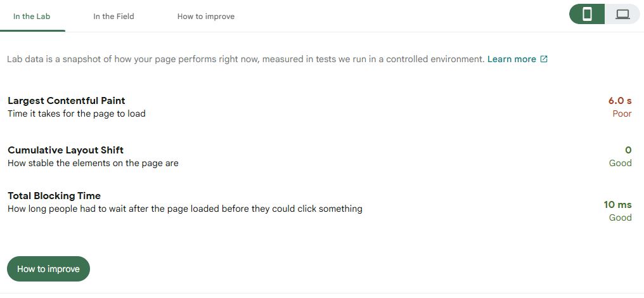
Task: Click the green How to improve button
Action: (48, 269)
